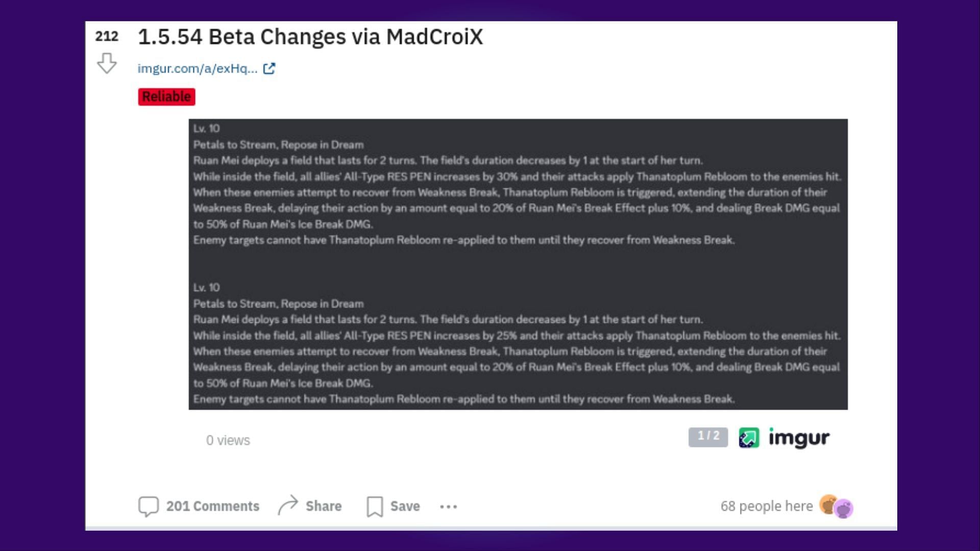The width and height of the screenshot is (980, 551).
Task: Click the imgur logo icon bottom right
Action: (748, 438)
